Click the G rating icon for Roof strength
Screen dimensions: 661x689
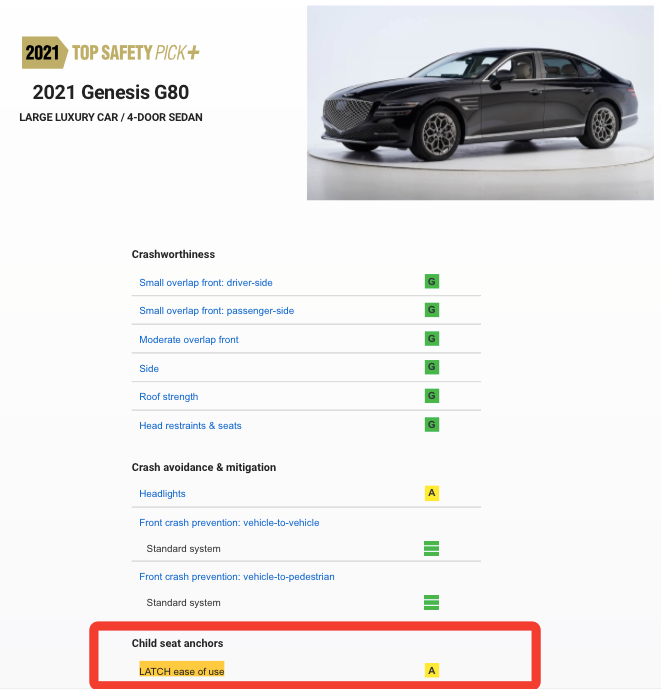coord(432,396)
